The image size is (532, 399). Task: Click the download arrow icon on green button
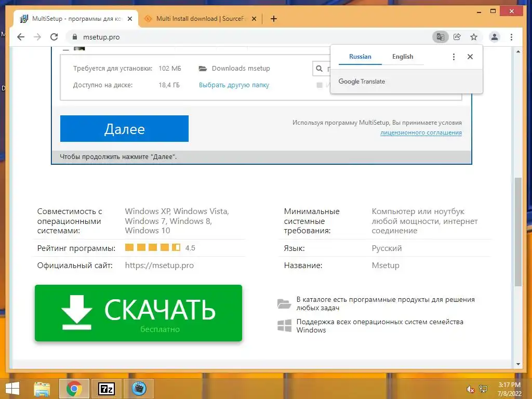[77, 312]
